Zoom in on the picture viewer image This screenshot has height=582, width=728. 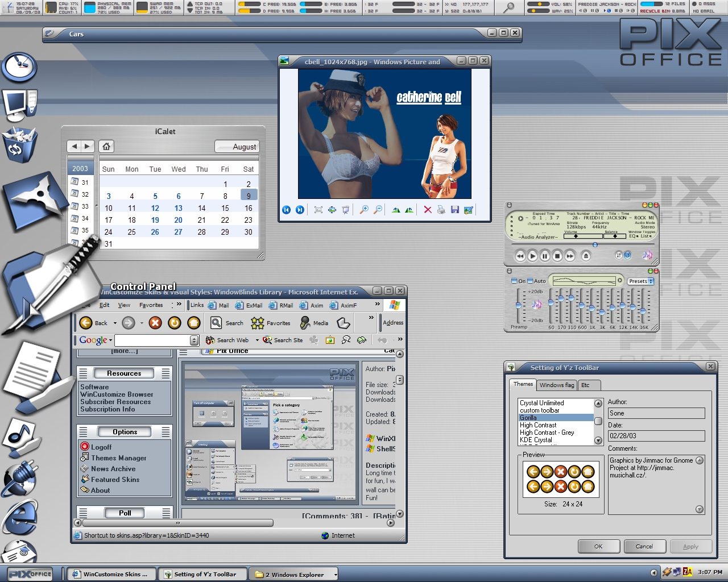pos(364,210)
